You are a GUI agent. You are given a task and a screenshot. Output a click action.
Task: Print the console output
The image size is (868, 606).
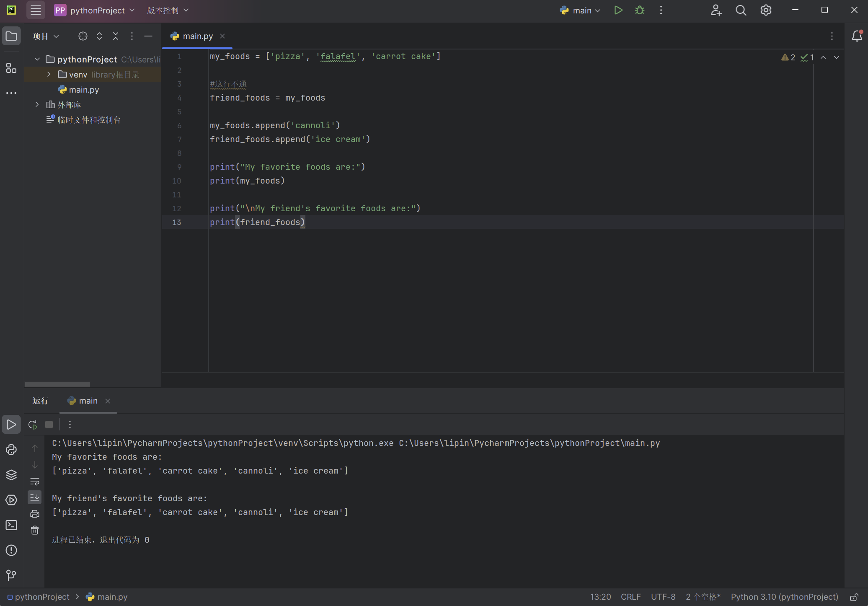click(x=35, y=514)
